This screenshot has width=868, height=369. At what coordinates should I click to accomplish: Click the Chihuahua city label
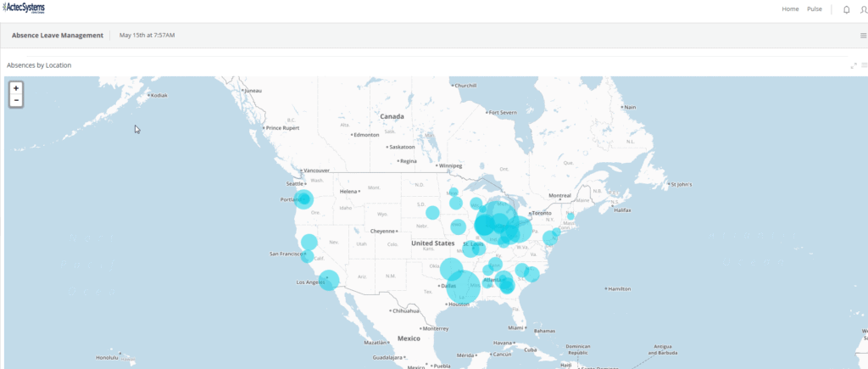point(406,310)
